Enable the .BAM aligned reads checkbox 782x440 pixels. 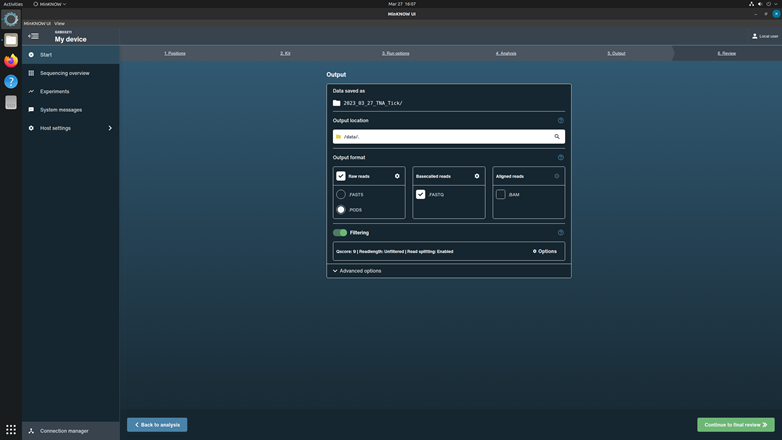(x=501, y=195)
